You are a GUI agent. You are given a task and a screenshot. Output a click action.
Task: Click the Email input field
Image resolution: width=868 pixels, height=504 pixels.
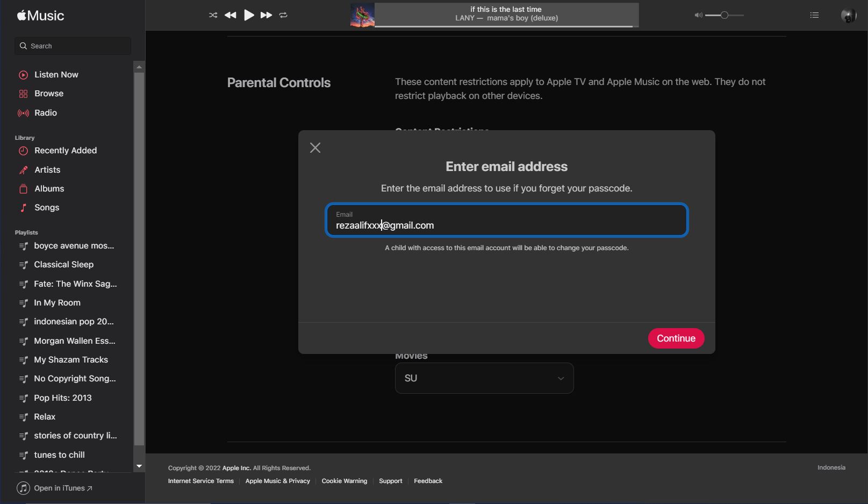point(506,220)
